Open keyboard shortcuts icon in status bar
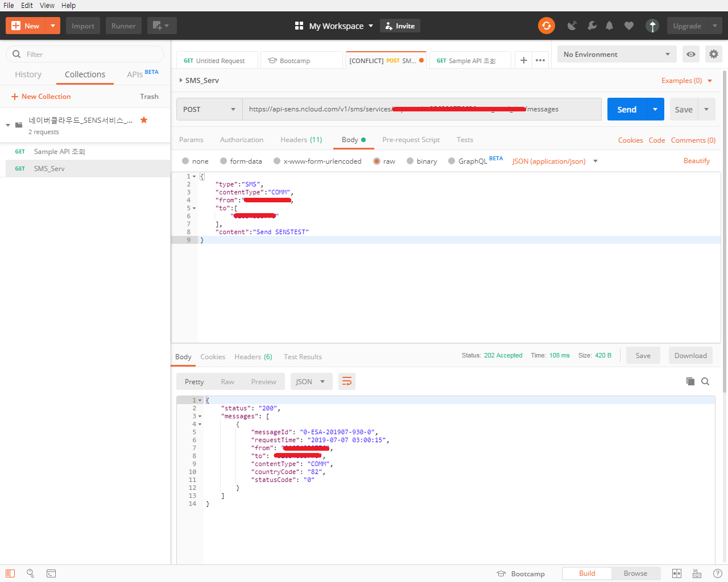The height and width of the screenshot is (582, 728). (697, 573)
